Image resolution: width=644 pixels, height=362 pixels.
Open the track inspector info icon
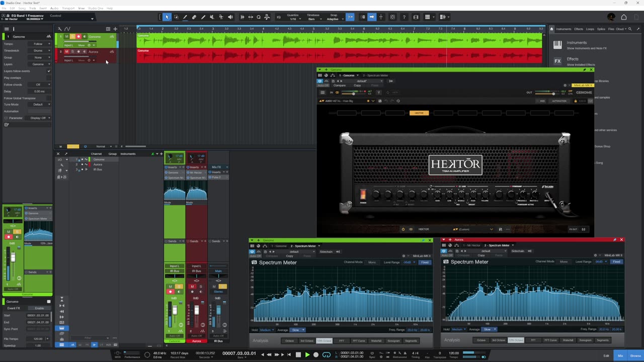14,29
